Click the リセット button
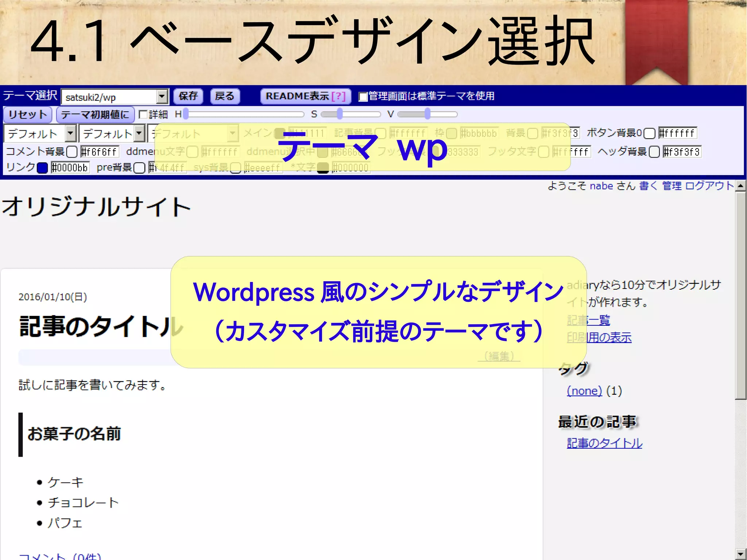This screenshot has width=747, height=560. tap(28, 115)
